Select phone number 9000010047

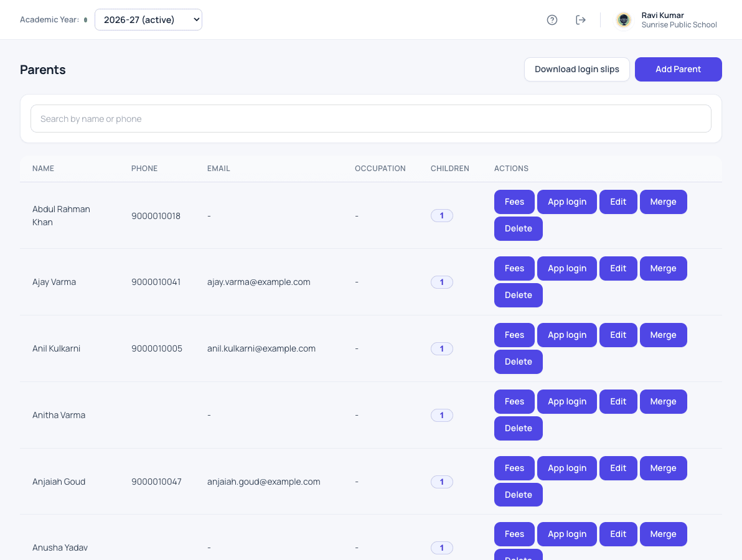click(156, 482)
